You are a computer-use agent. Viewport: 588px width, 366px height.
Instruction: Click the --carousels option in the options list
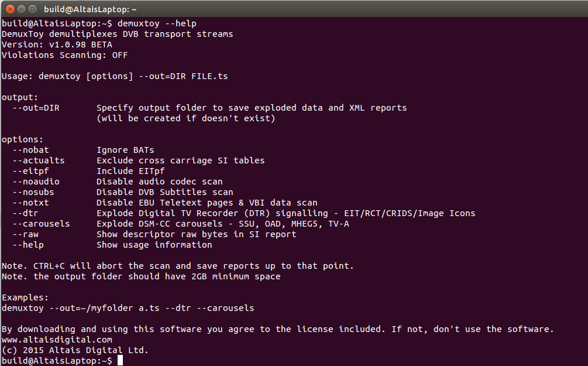(41, 224)
